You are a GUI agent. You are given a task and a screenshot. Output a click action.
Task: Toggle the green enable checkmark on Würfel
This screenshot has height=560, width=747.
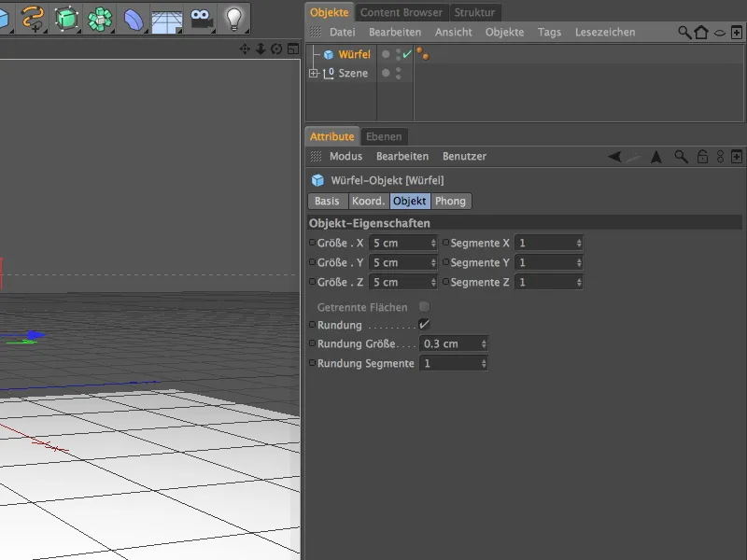click(405, 54)
